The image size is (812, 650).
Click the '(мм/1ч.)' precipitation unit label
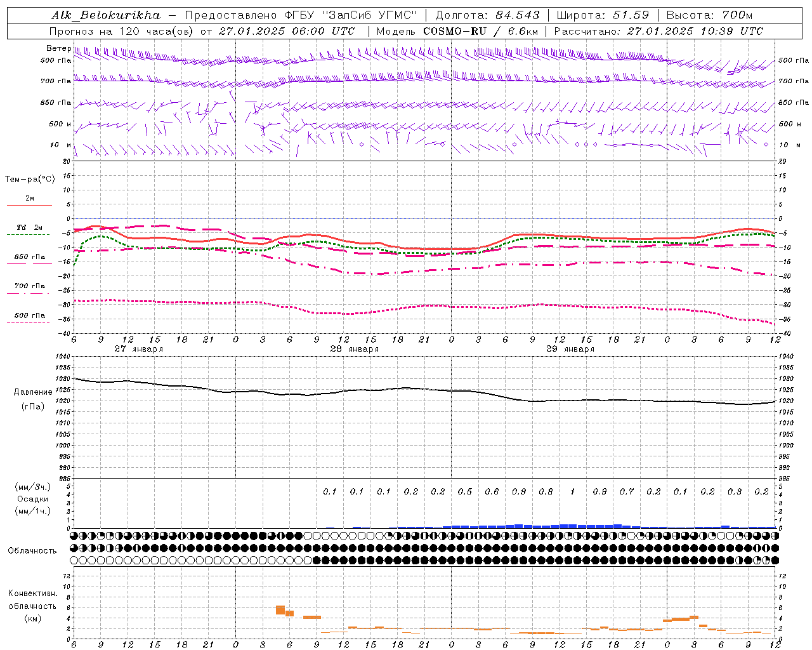tap(33, 511)
